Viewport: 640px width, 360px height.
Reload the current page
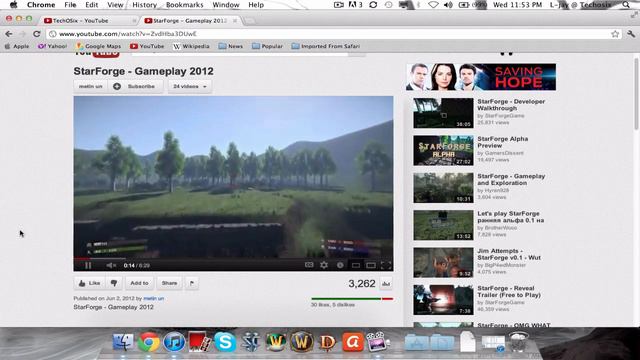[37, 34]
